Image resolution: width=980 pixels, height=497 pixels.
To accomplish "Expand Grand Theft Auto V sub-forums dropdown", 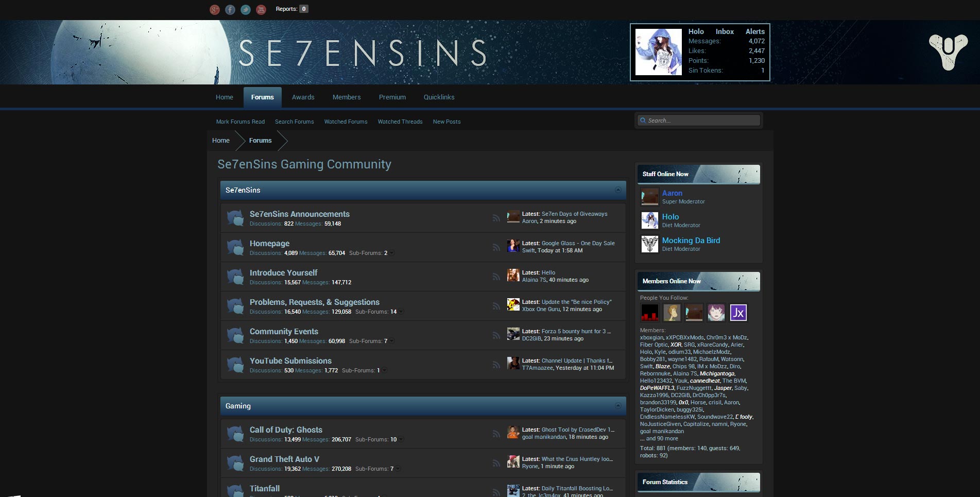I will point(398,469).
